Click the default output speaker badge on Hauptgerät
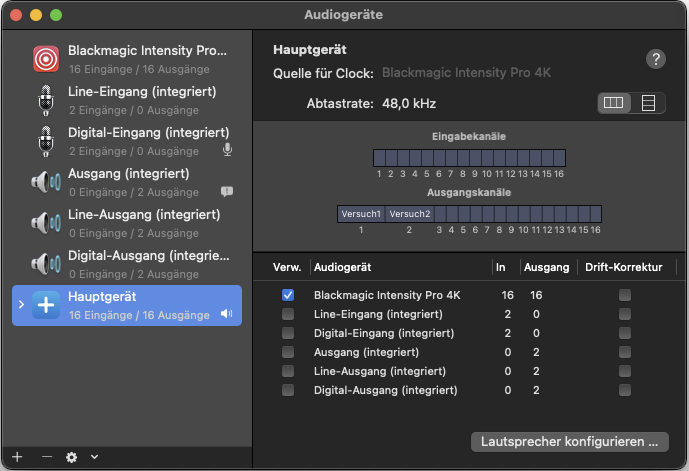The image size is (689, 471). [x=226, y=314]
